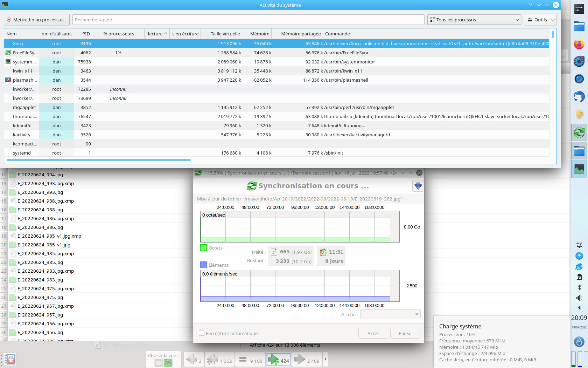Sort by the Commande column header
The width and height of the screenshot is (588, 368).
tap(436, 34)
